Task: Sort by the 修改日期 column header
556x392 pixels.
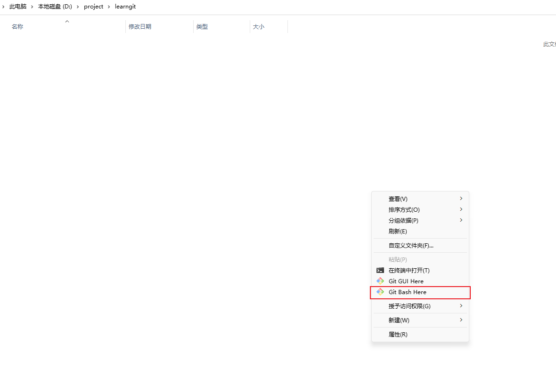Action: pos(140,27)
